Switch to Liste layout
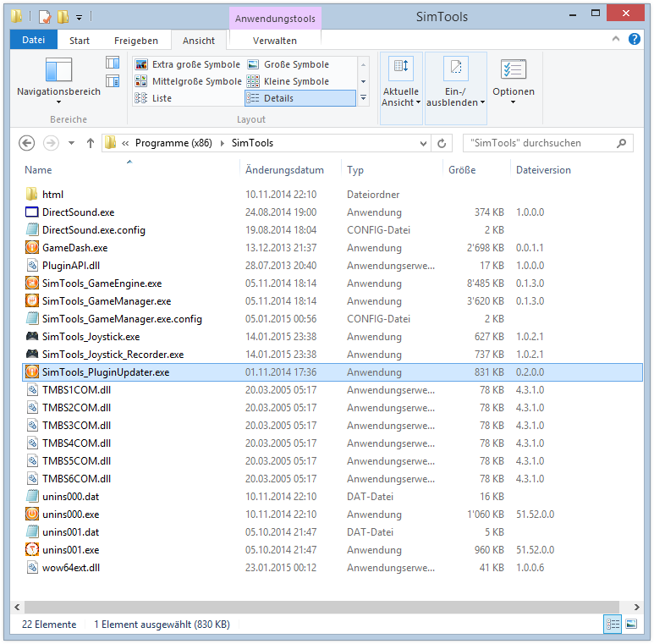The height and width of the screenshot is (644, 654). tap(153, 98)
